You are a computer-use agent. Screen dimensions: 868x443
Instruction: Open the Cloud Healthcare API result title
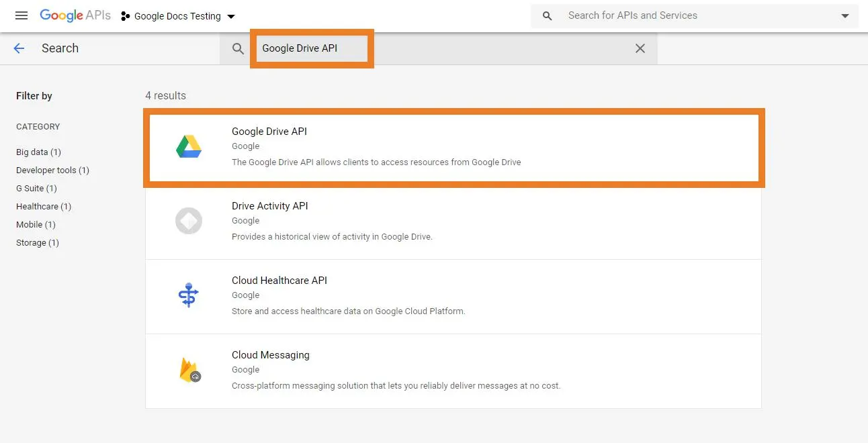point(279,281)
